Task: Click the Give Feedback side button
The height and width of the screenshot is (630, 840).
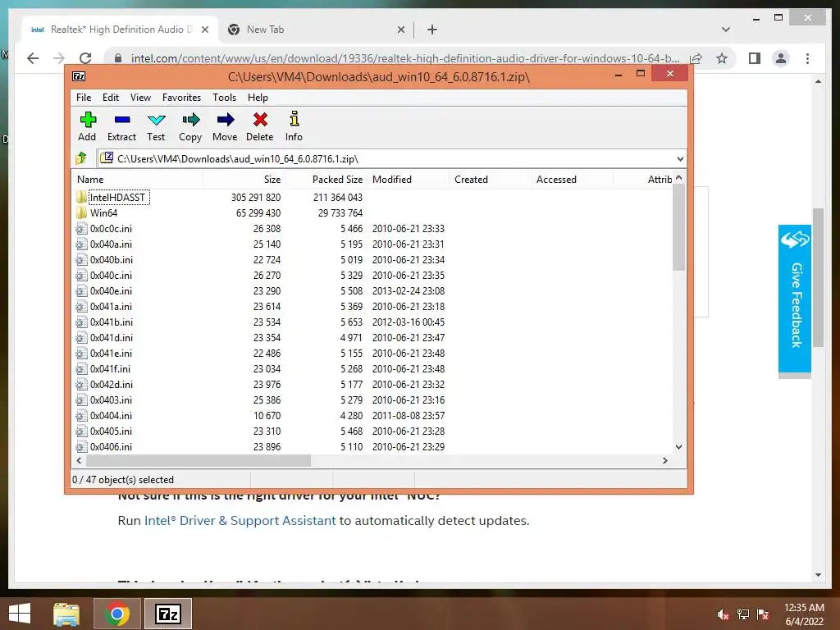Action: (x=794, y=299)
